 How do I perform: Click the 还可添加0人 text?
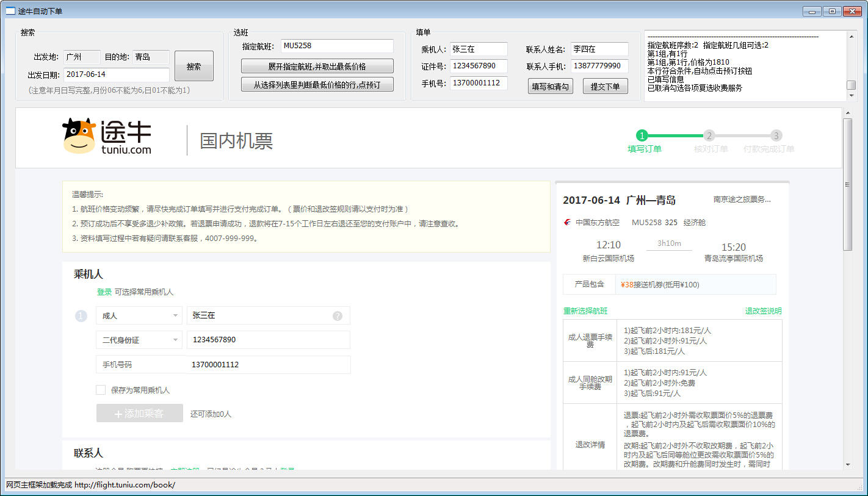211,414
